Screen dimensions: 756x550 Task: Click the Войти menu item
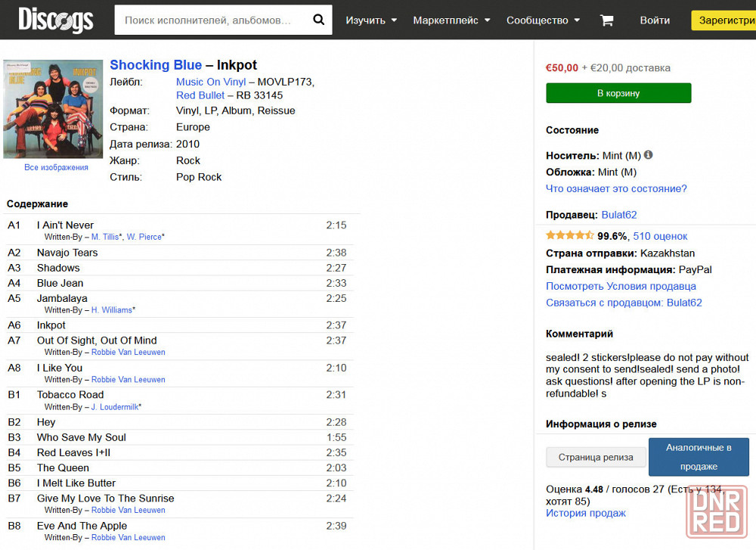click(655, 20)
